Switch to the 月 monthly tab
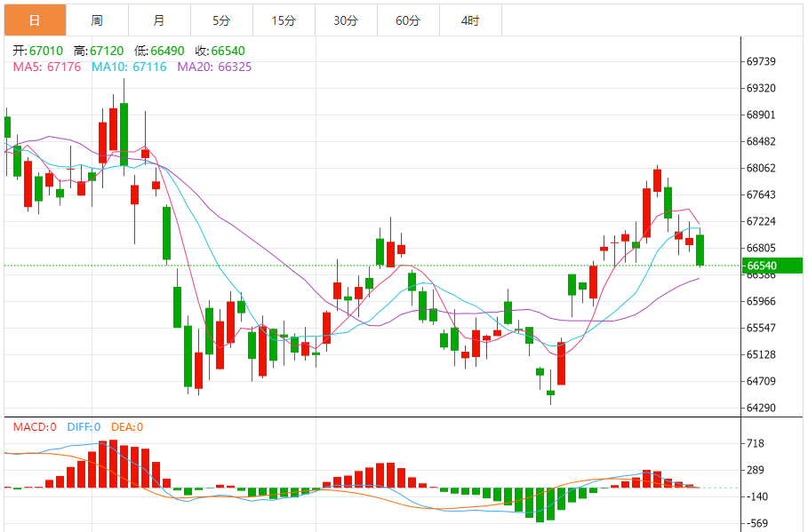 [159, 20]
